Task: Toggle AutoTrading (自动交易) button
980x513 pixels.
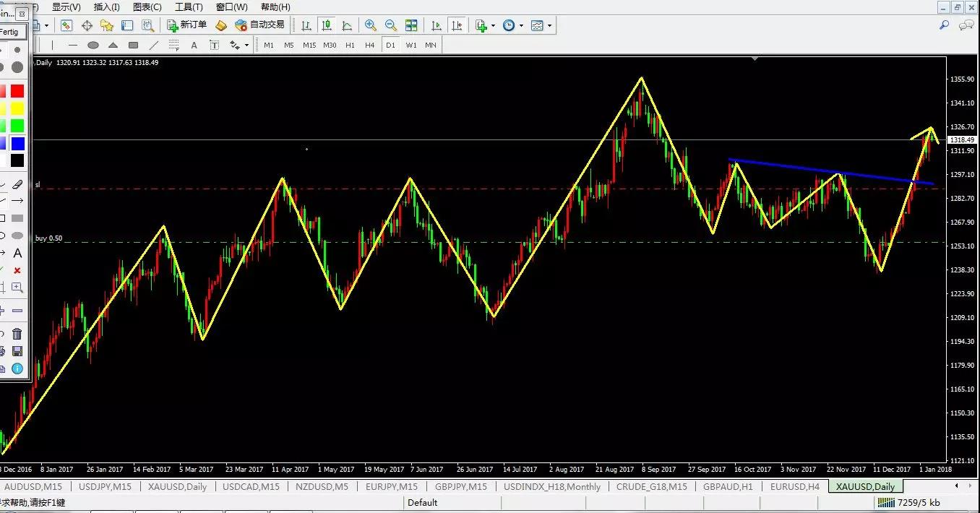Action: [260, 25]
